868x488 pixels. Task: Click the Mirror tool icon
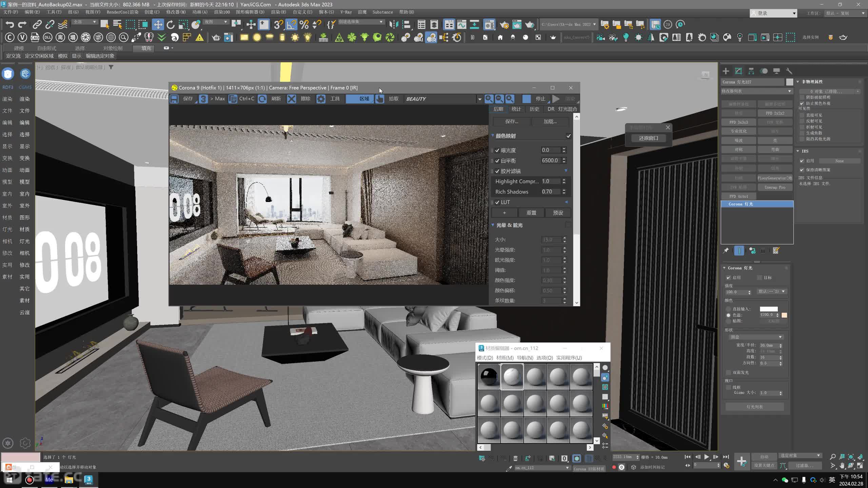pos(394,24)
